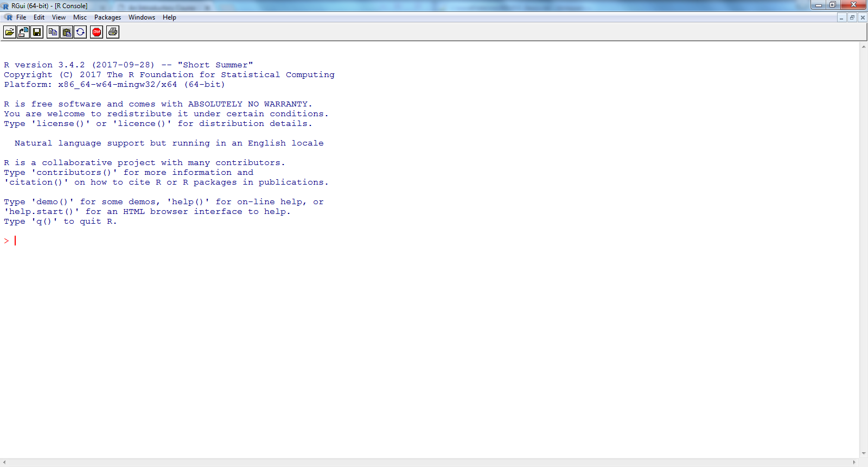868x467 pixels.
Task: Click the Copy and paste toolbar icon
Action: pos(80,32)
